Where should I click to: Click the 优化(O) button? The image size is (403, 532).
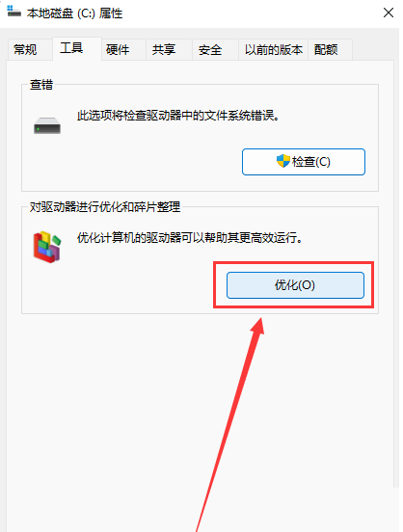point(295,285)
